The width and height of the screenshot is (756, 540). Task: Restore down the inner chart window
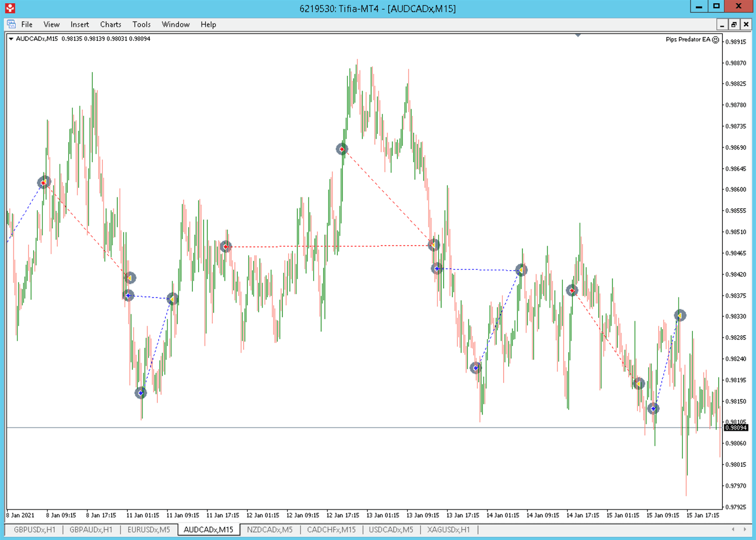734,25
